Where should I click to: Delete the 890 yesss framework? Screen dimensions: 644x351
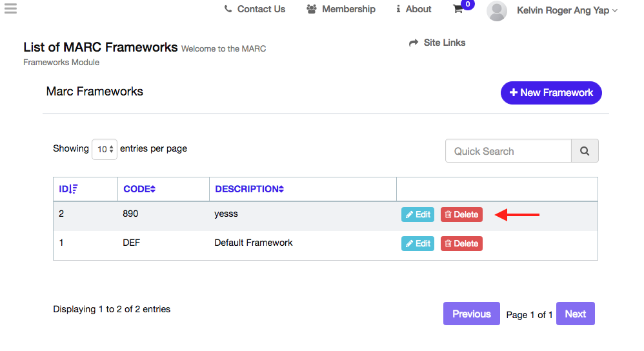(461, 215)
